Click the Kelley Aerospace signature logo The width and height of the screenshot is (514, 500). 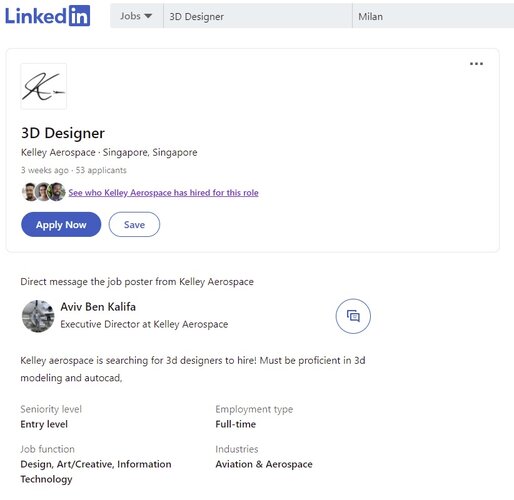coord(44,86)
